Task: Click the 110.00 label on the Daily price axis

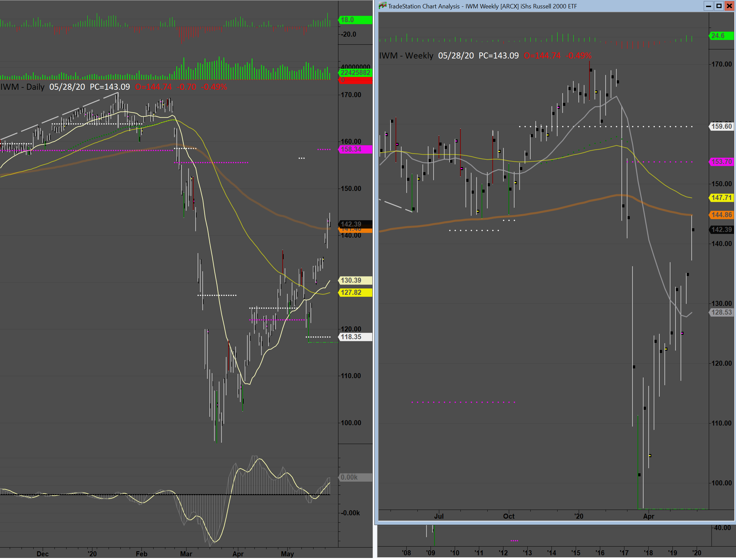Action: (351, 376)
